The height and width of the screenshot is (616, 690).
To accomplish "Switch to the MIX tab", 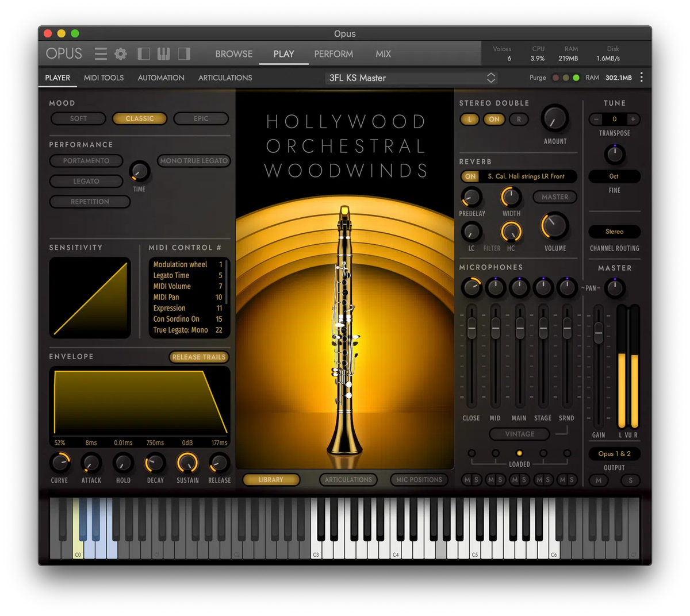I will point(382,53).
